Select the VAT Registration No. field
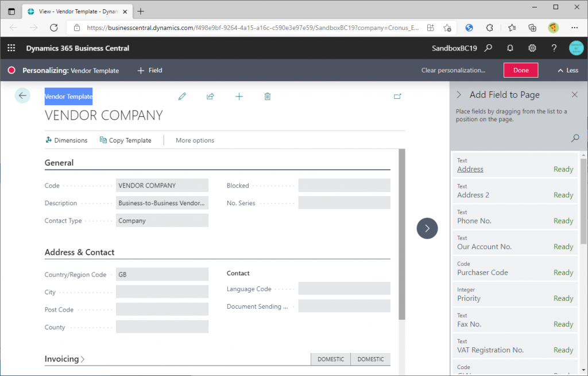The image size is (588, 376). [515, 346]
